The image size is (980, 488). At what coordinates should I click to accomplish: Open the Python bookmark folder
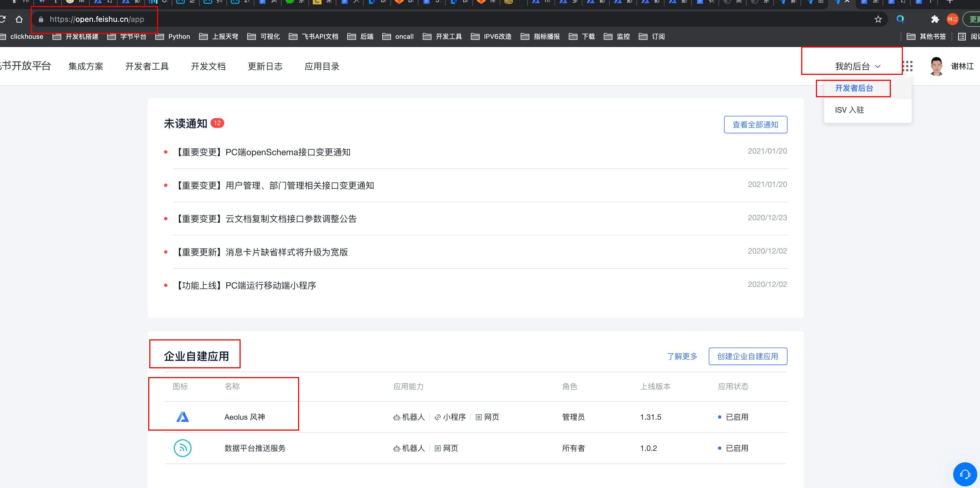point(173,37)
